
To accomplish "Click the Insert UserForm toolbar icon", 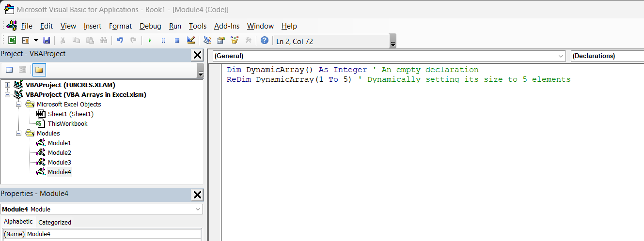I will (26, 41).
